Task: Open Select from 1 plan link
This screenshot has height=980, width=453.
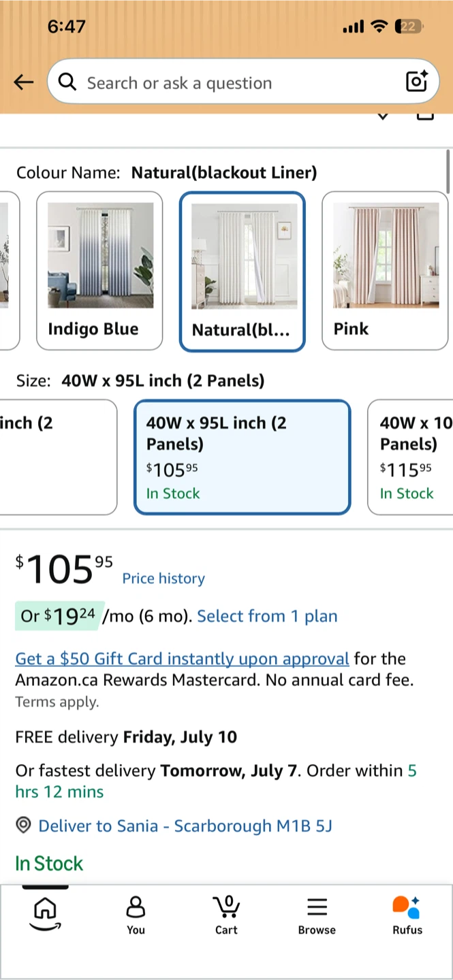Action: click(x=267, y=617)
